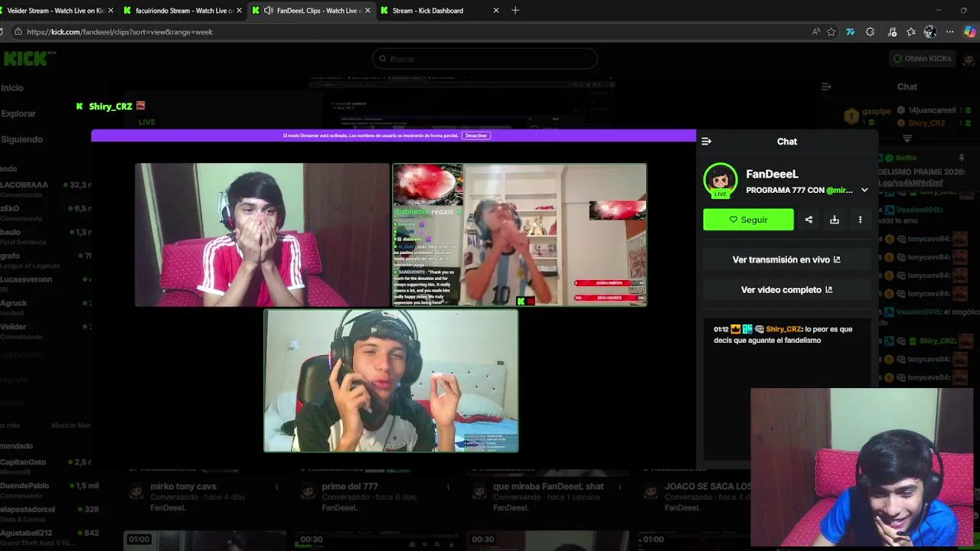Image resolution: width=980 pixels, height=551 pixels.
Task: Open options for que miraba FanDeeeL clip
Action: 619,487
